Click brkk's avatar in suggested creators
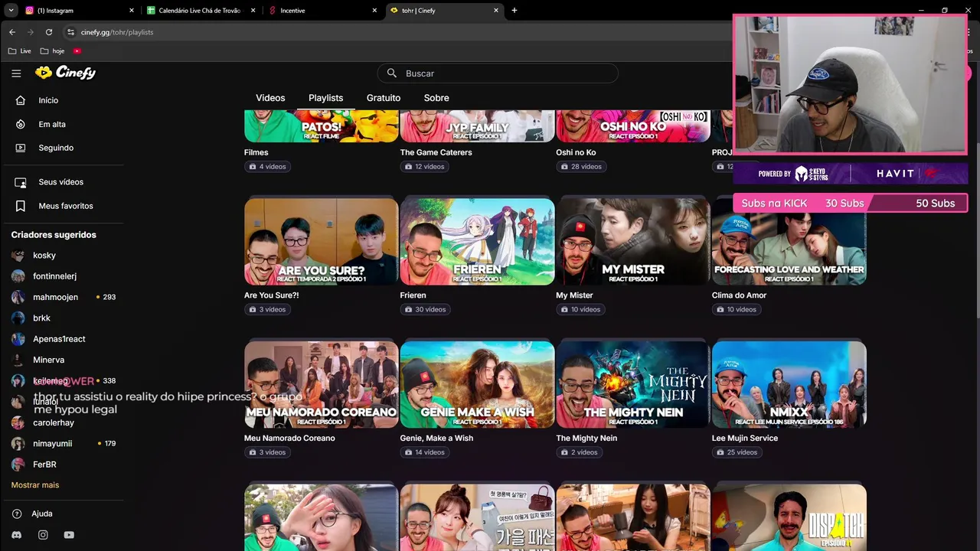Screen dimensions: 980x551 tap(18, 318)
